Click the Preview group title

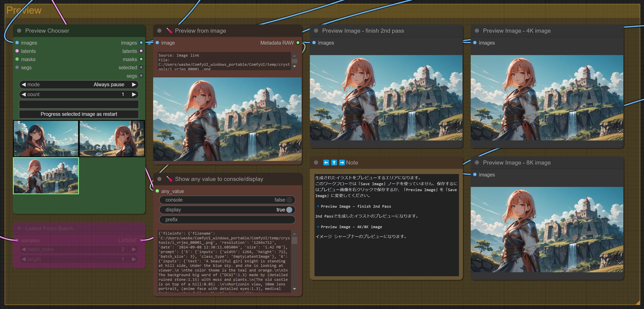[x=24, y=10]
